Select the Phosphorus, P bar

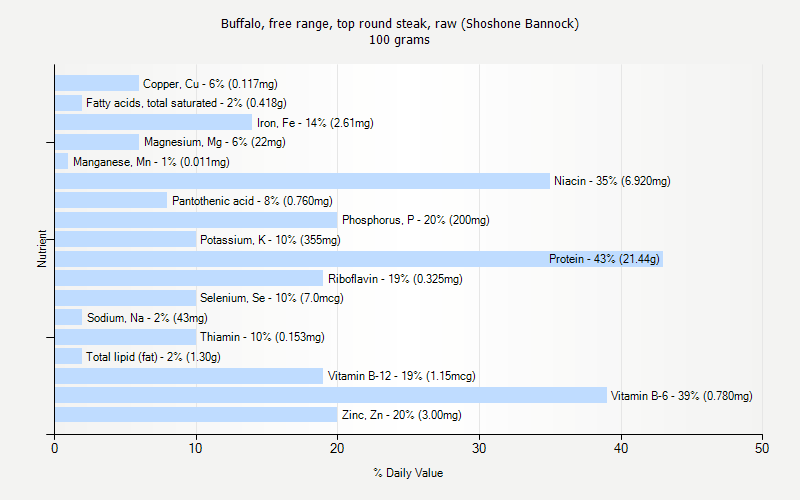[196, 220]
